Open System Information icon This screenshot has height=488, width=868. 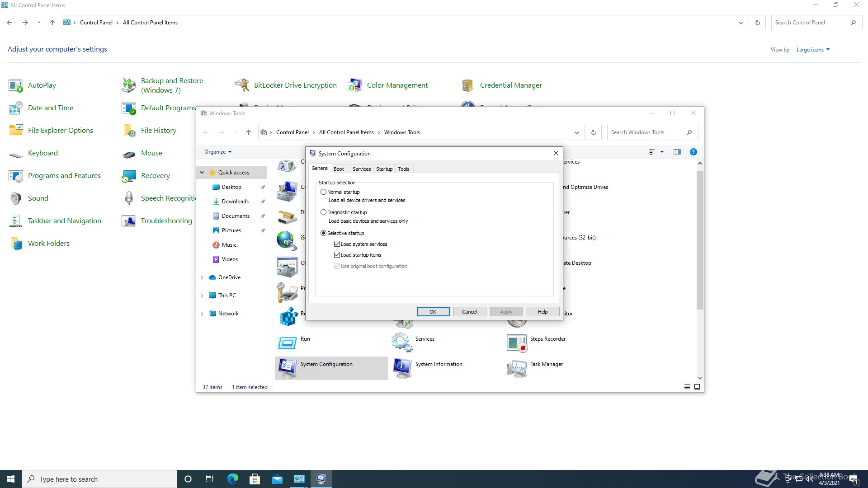[x=401, y=368]
